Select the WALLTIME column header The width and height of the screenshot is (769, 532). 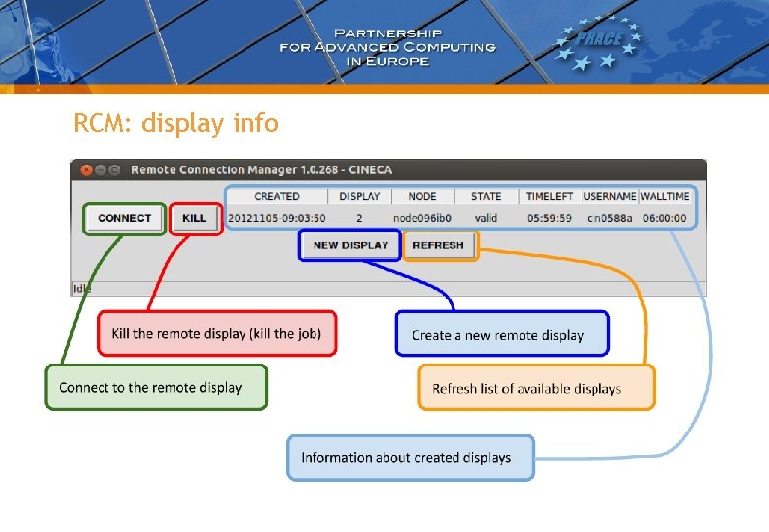[665, 196]
